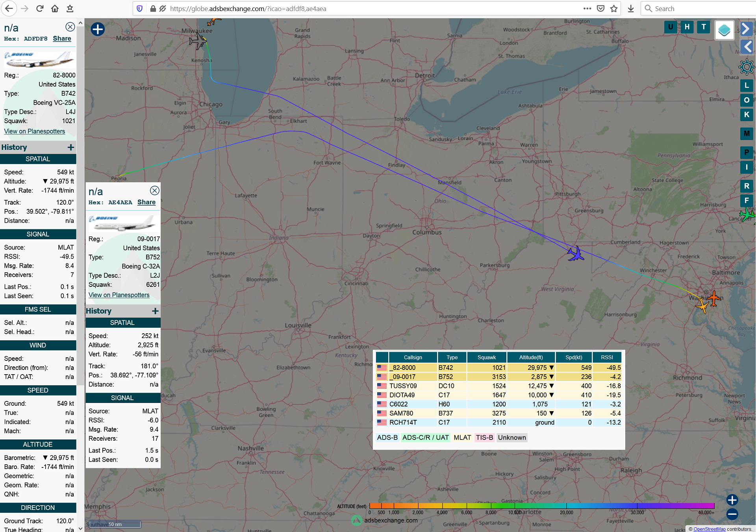Open map layer selector icon
Viewport: 756px width, 532px height.
pyautogui.click(x=724, y=30)
